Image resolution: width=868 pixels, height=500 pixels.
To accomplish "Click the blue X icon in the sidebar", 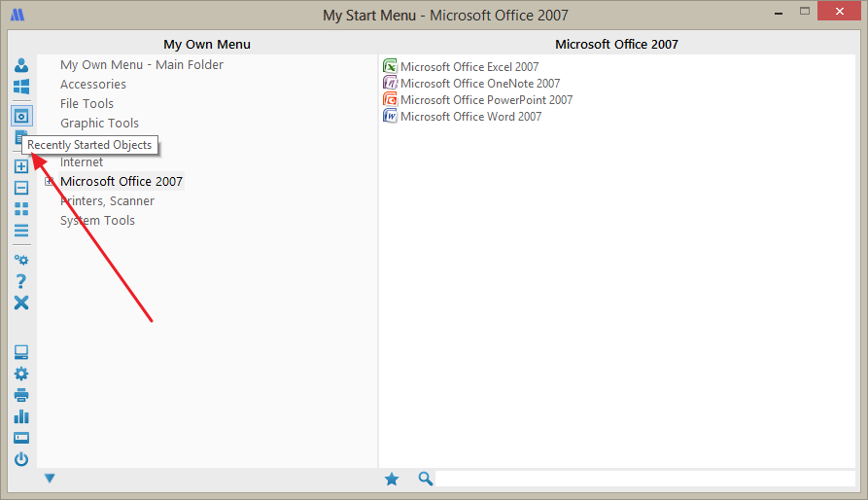I will pyautogui.click(x=21, y=303).
